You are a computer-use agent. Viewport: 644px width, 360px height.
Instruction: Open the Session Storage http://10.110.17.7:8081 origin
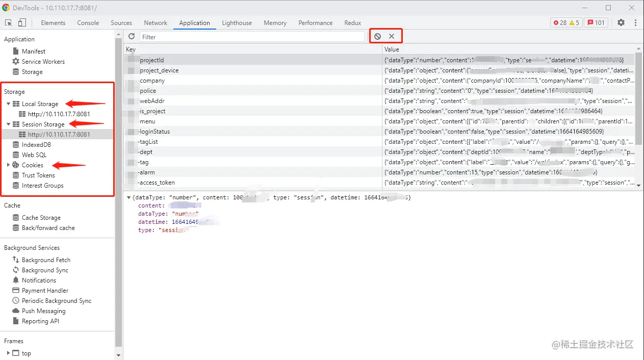pyautogui.click(x=59, y=135)
